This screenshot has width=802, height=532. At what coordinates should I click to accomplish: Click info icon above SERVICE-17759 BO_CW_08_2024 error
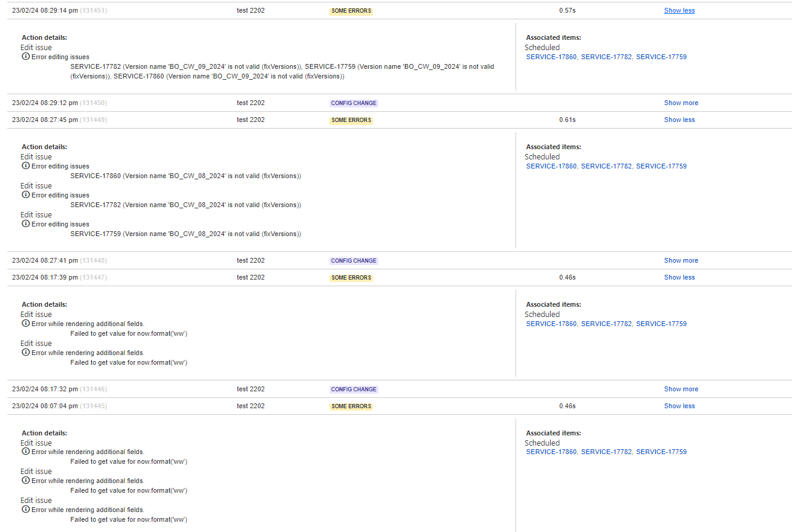tap(25, 224)
